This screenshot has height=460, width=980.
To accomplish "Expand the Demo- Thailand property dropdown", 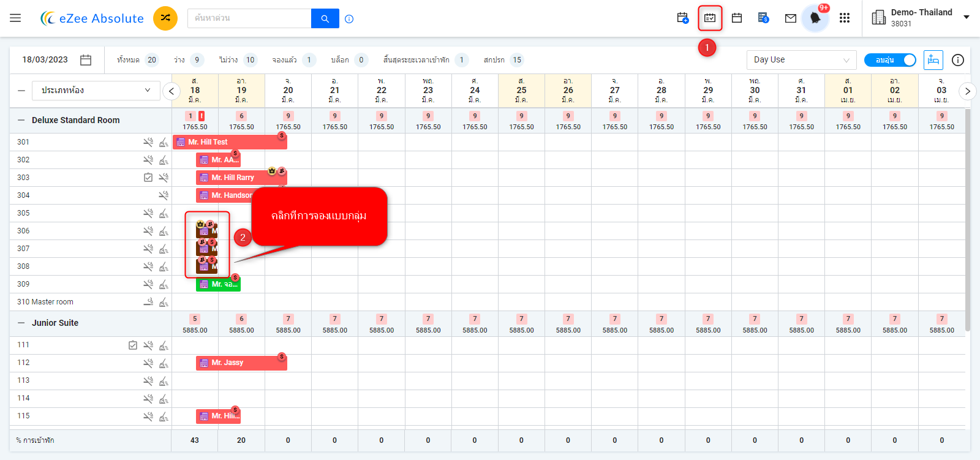I will point(967,17).
